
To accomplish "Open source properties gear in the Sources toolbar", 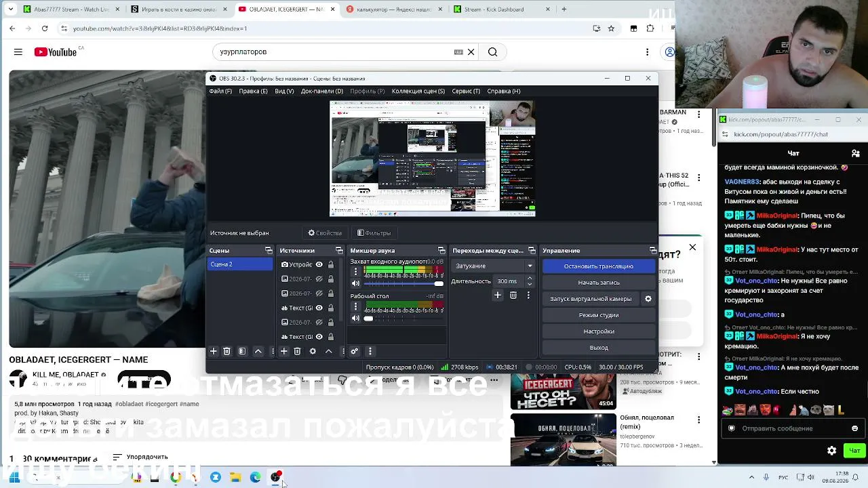I will pyautogui.click(x=313, y=351).
